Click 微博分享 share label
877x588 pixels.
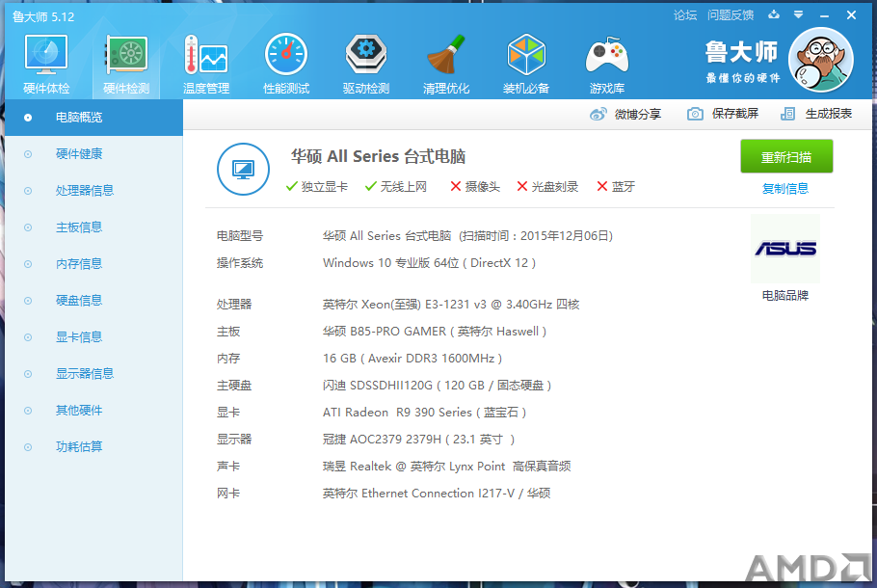point(638,115)
